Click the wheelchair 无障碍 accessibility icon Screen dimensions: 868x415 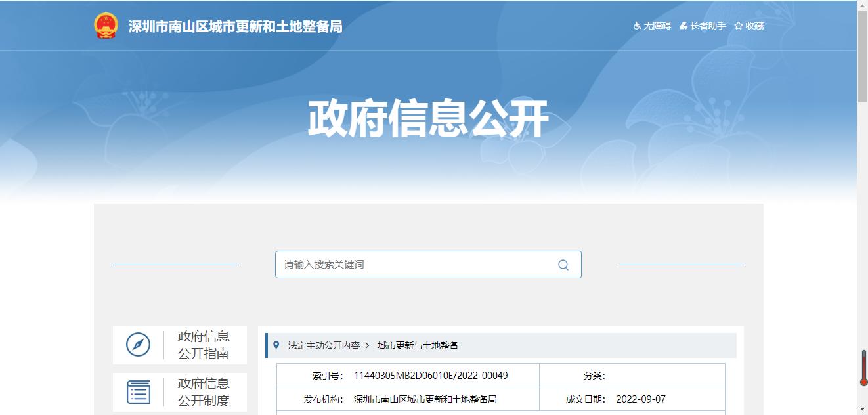tap(636, 26)
